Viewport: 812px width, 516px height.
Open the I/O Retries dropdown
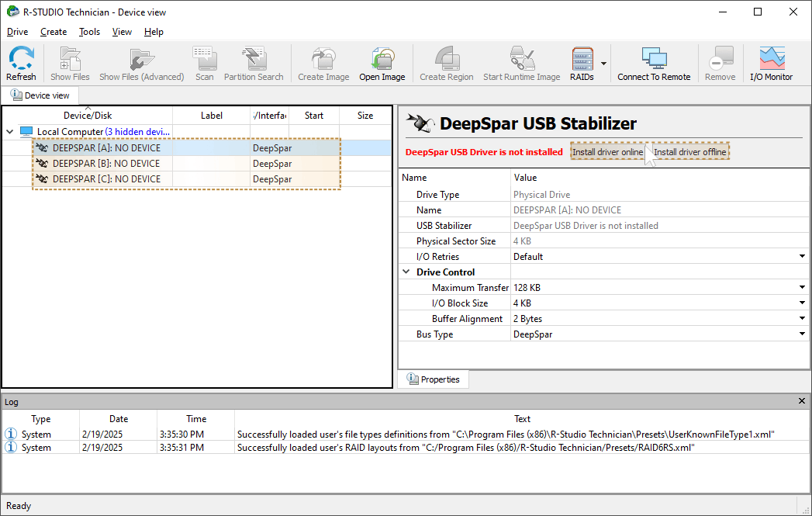802,256
